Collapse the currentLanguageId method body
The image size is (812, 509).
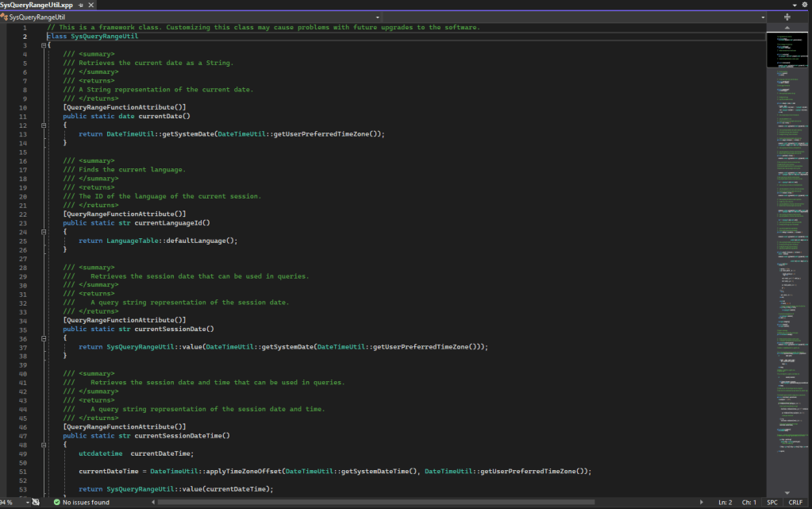(43, 232)
